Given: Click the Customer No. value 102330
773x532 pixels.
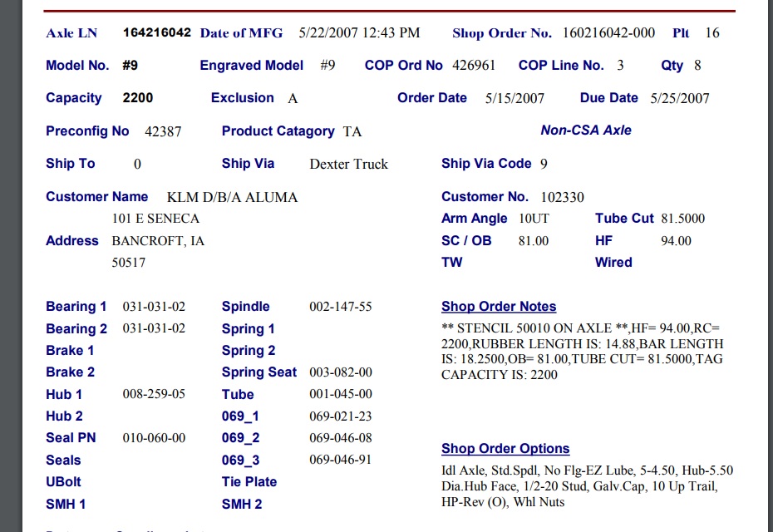Looking at the screenshot, I should (x=562, y=198).
